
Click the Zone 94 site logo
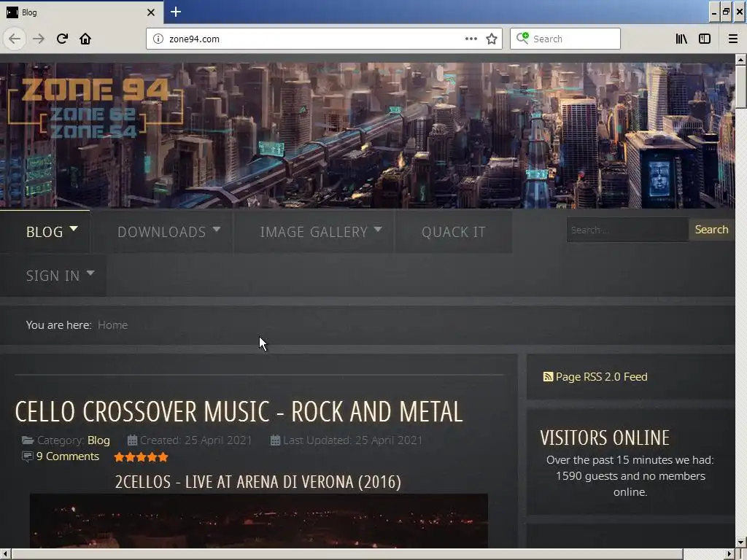96,109
